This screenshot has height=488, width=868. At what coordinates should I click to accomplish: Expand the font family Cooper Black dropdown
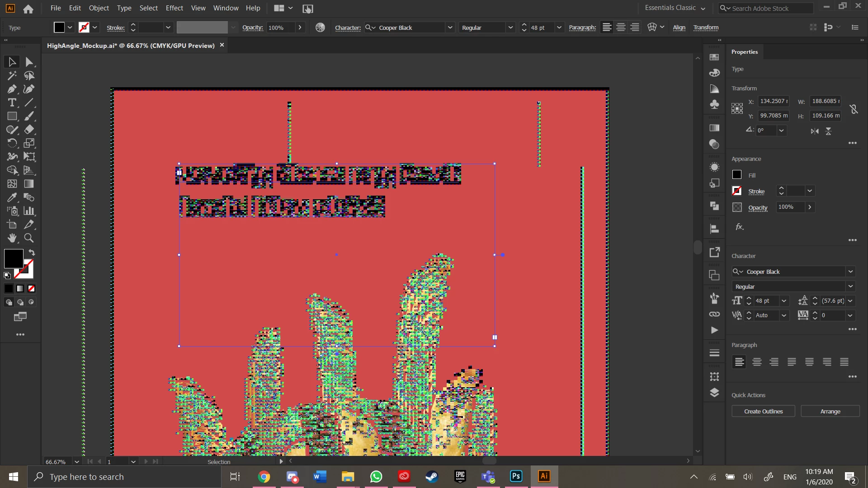click(x=450, y=28)
